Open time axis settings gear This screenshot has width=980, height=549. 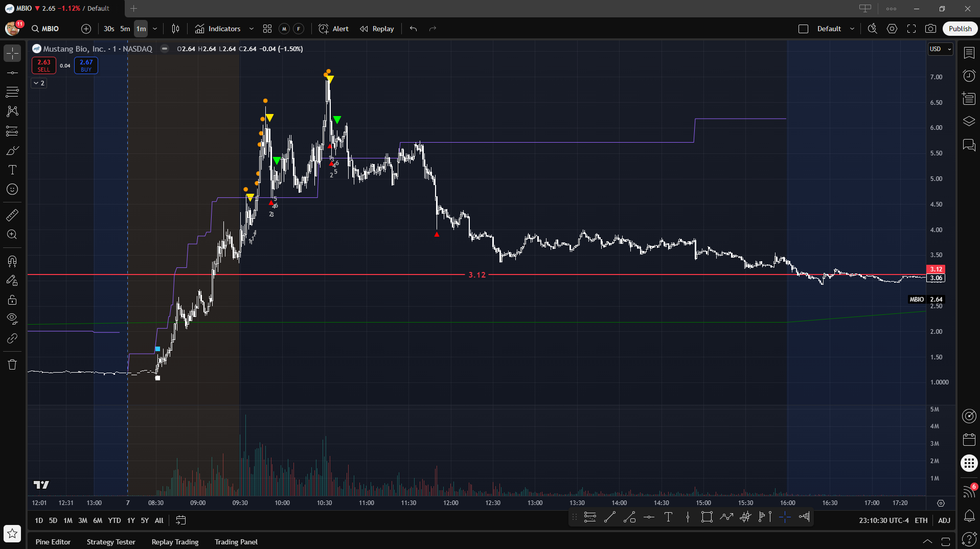click(941, 503)
